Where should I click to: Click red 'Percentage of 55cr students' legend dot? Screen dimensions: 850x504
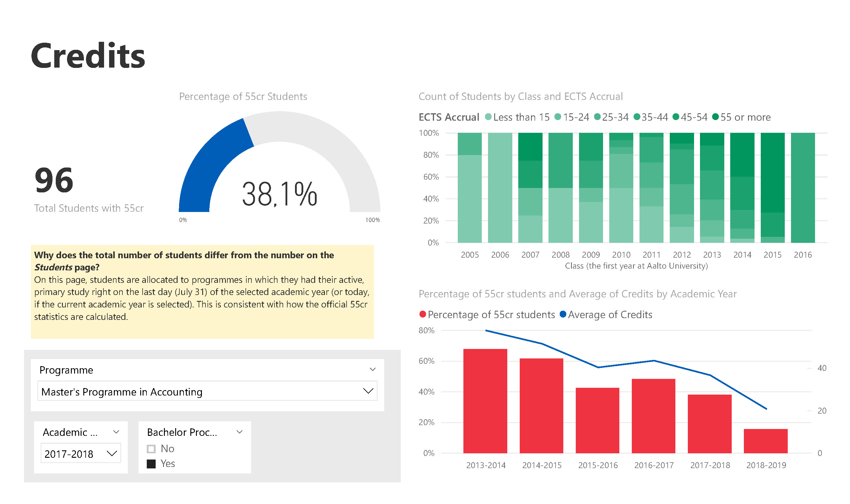[x=423, y=314]
